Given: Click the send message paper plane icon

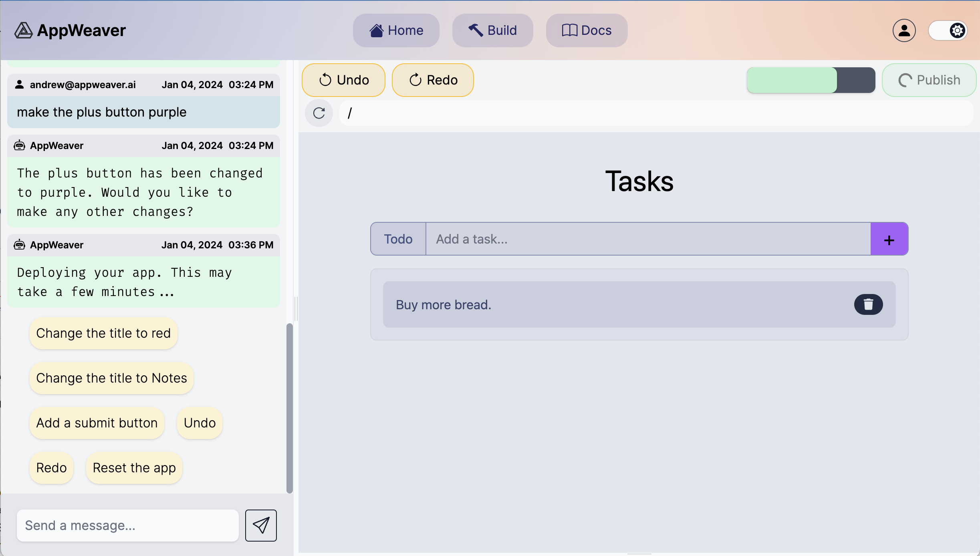Looking at the screenshot, I should (x=261, y=525).
